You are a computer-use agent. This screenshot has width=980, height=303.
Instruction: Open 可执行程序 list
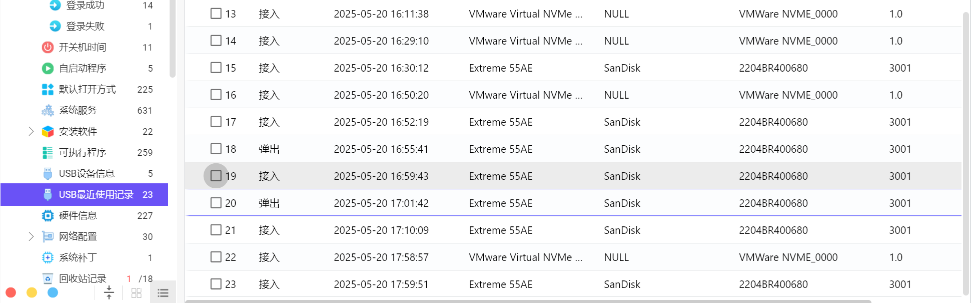tap(83, 152)
